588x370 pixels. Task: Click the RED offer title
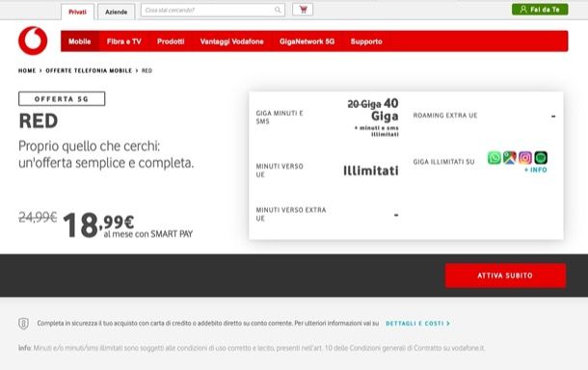(39, 120)
